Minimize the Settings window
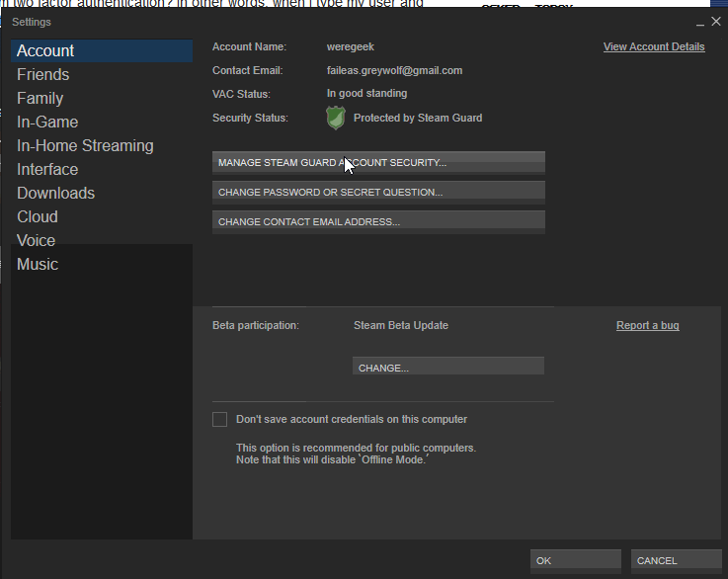This screenshot has height=579, width=728. [699, 23]
